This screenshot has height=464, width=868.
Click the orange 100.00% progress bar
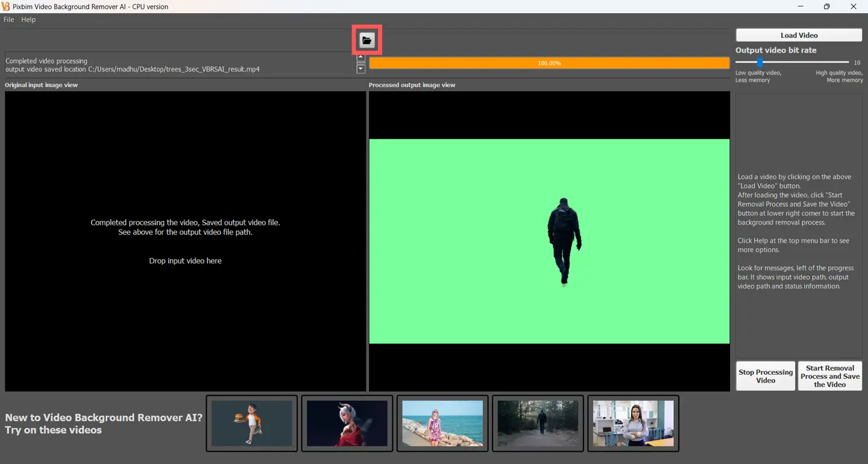pyautogui.click(x=549, y=63)
